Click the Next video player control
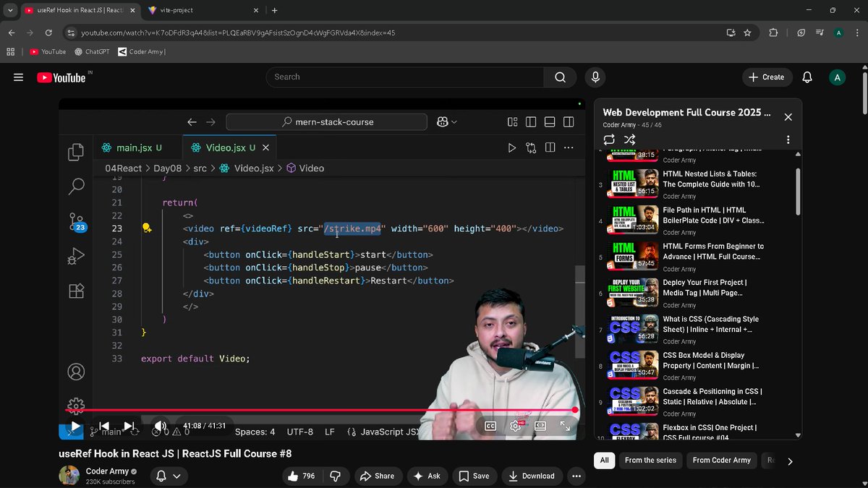The width and height of the screenshot is (868, 488). (x=128, y=427)
